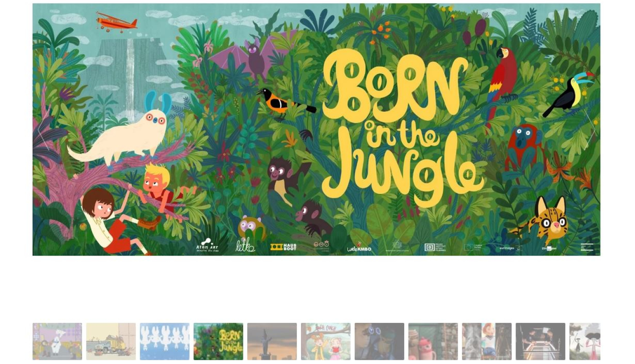Click the Polski Instytut Sztuki Filmowej logo

pos(436,248)
